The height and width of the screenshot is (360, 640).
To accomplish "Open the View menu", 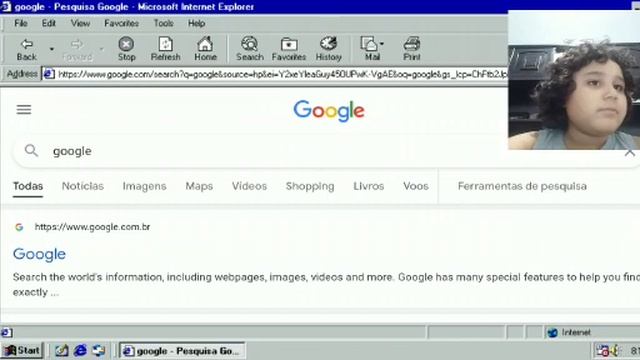I will 80,23.
